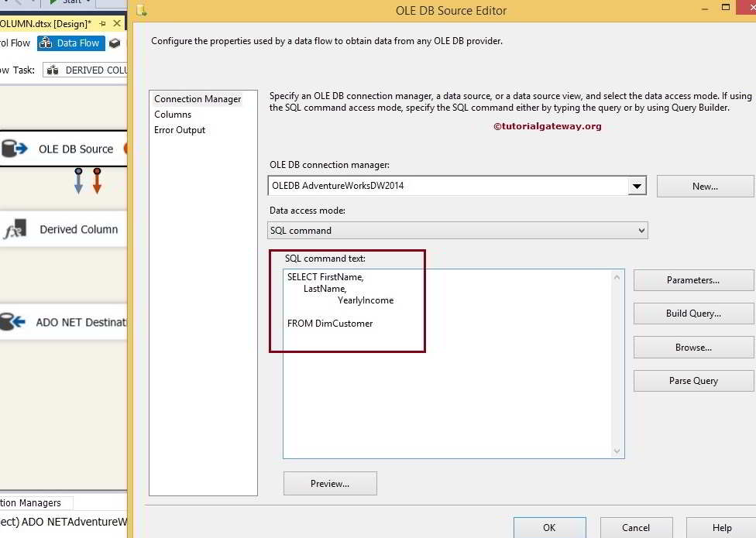Switch to the Control Flow tab
This screenshot has height=538, width=756.
[14, 43]
